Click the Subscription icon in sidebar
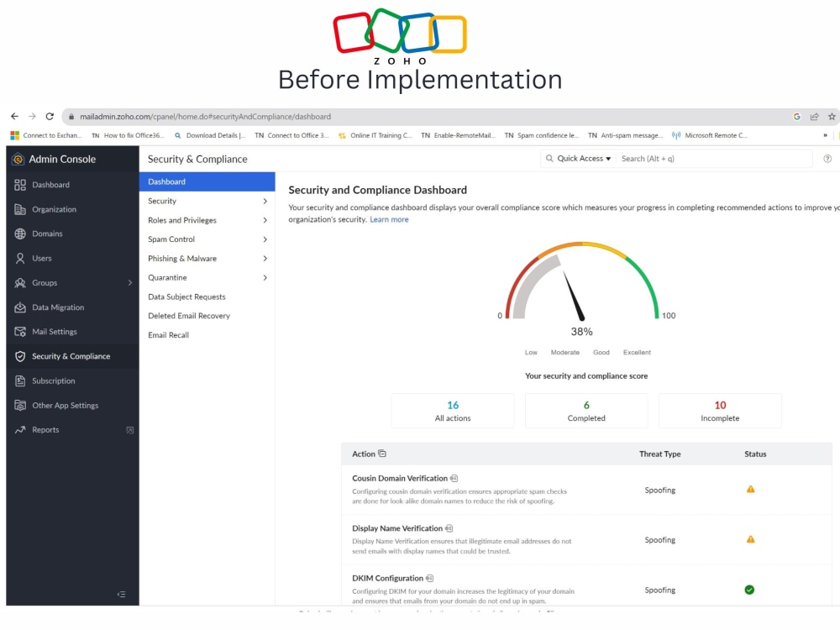The image size is (840, 630). point(18,381)
